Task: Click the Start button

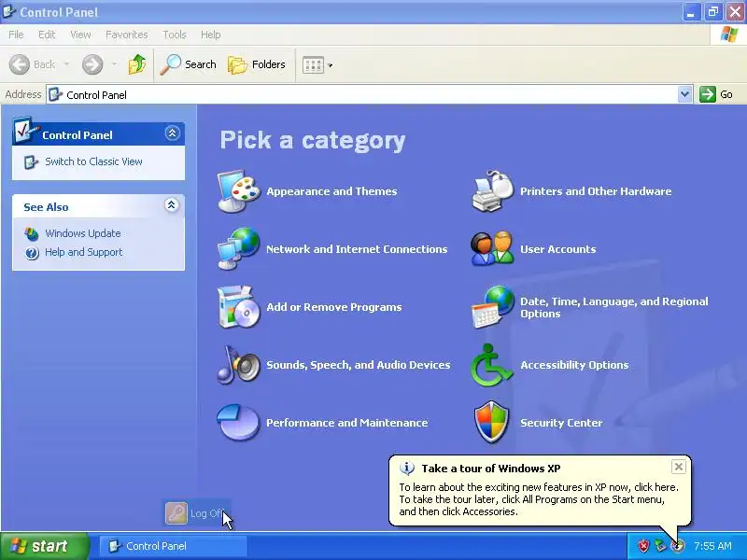Action: click(45, 546)
